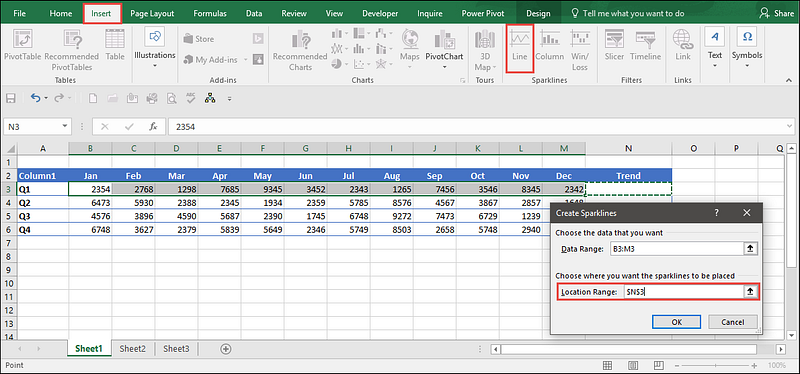Switch to the Data tab
This screenshot has width=800, height=374.
click(x=254, y=13)
